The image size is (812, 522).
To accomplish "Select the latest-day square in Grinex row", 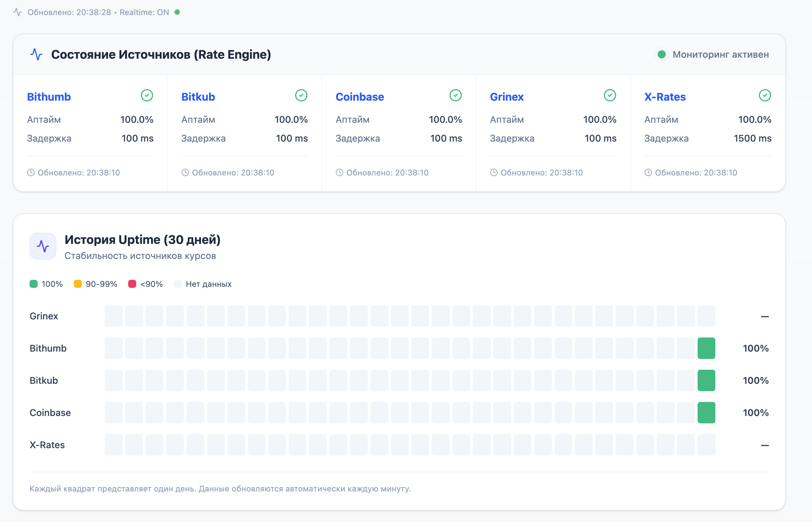I will pyautogui.click(x=706, y=316).
